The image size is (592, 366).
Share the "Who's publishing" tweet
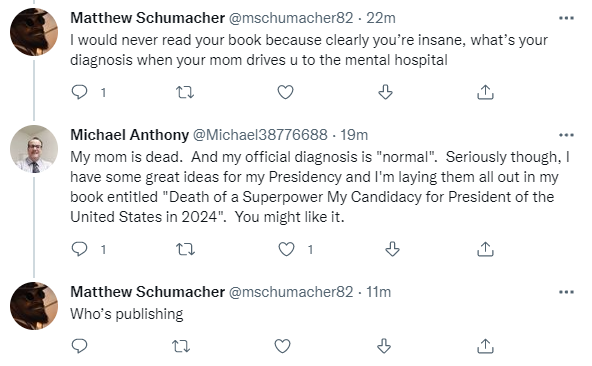(x=485, y=346)
